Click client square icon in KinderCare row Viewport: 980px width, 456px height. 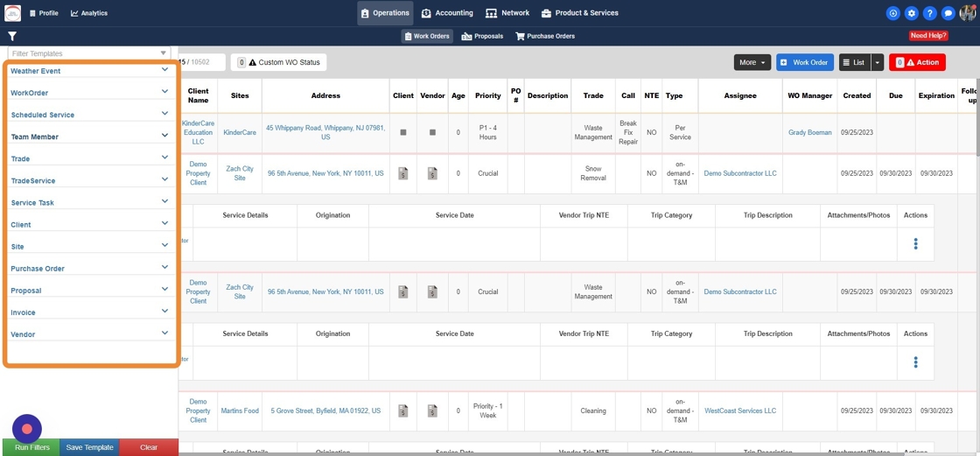click(403, 133)
